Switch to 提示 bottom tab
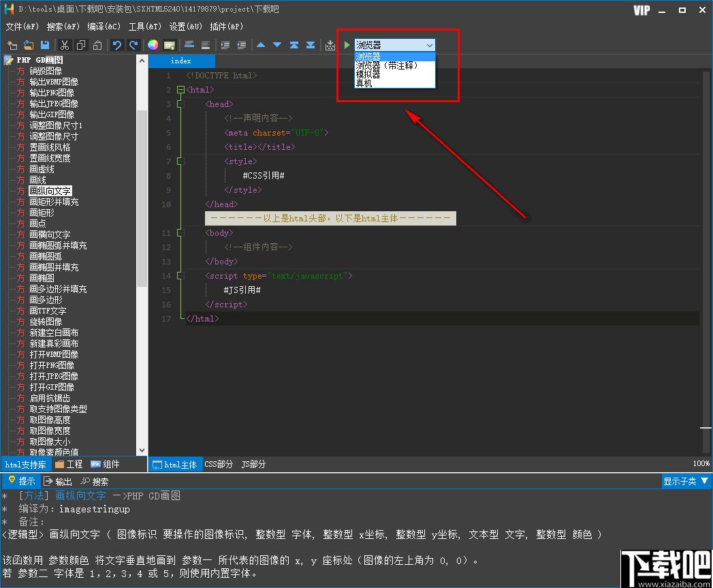713x588 pixels. pyautogui.click(x=22, y=481)
